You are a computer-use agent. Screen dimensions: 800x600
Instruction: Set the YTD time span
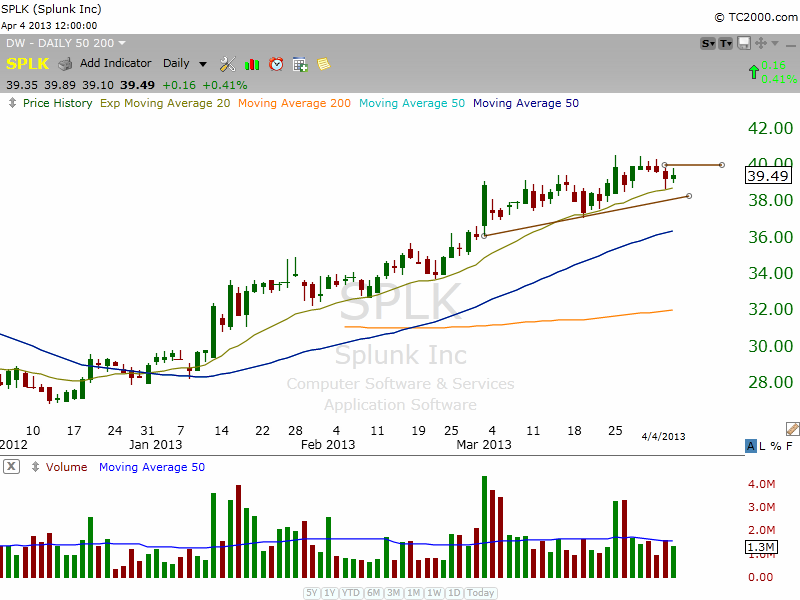[351, 593]
